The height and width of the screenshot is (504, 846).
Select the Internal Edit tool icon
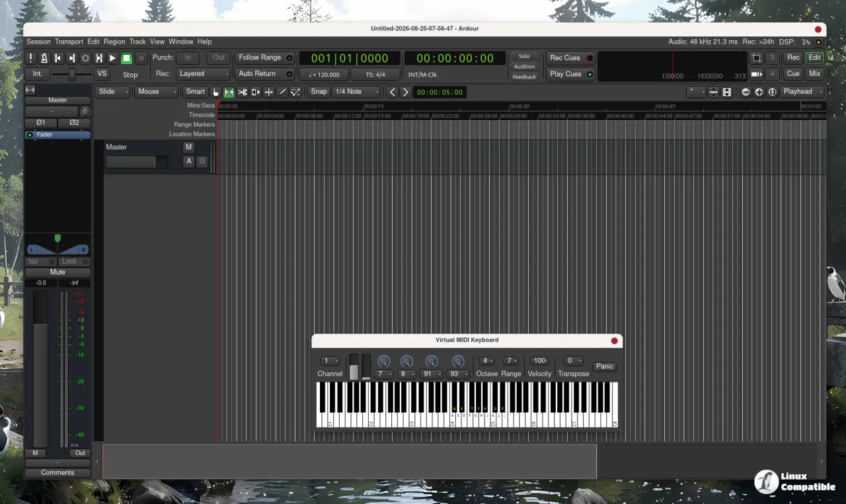(295, 92)
